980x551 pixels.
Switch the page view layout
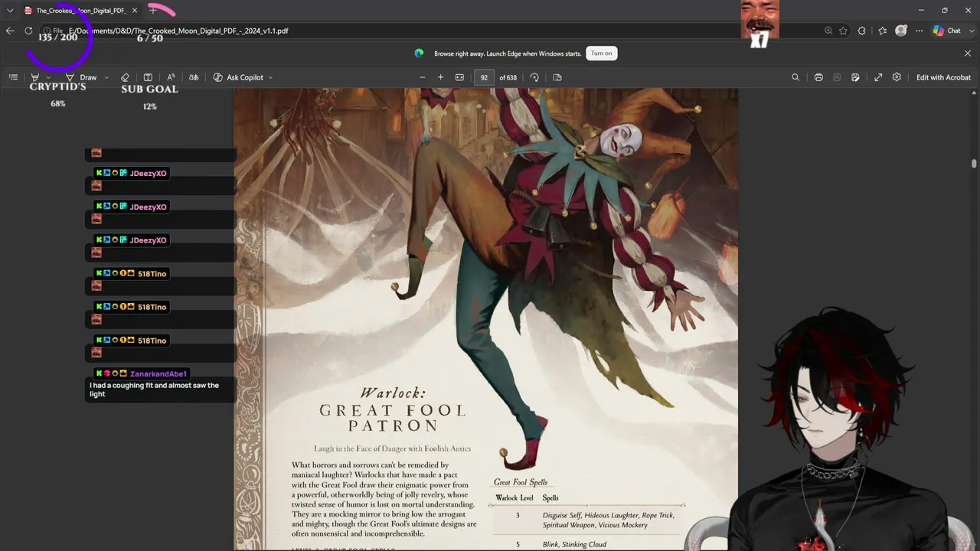pyautogui.click(x=557, y=77)
